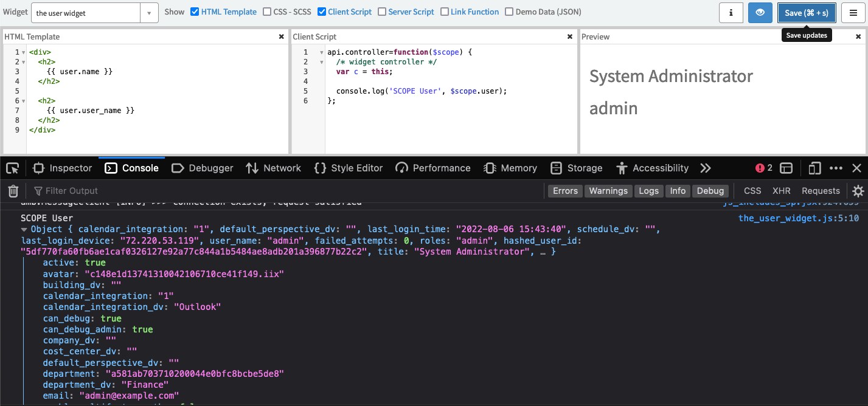Click the calendar_integration_dv "Outlook" property
This screenshot has height=406, width=868.
[x=132, y=308]
